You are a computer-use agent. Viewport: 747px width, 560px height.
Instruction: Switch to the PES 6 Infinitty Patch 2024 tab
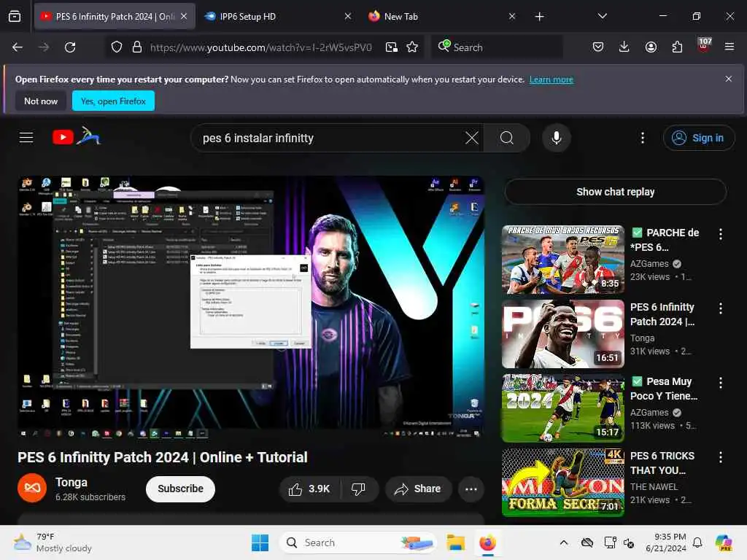tap(115, 16)
